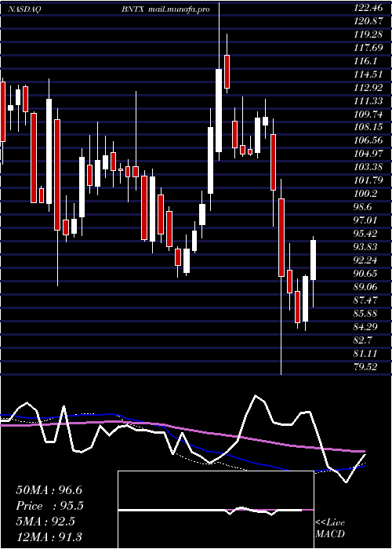The height and width of the screenshot is (549, 392).
Task: Click the 120.87 price axis label
Action: [x=367, y=21]
